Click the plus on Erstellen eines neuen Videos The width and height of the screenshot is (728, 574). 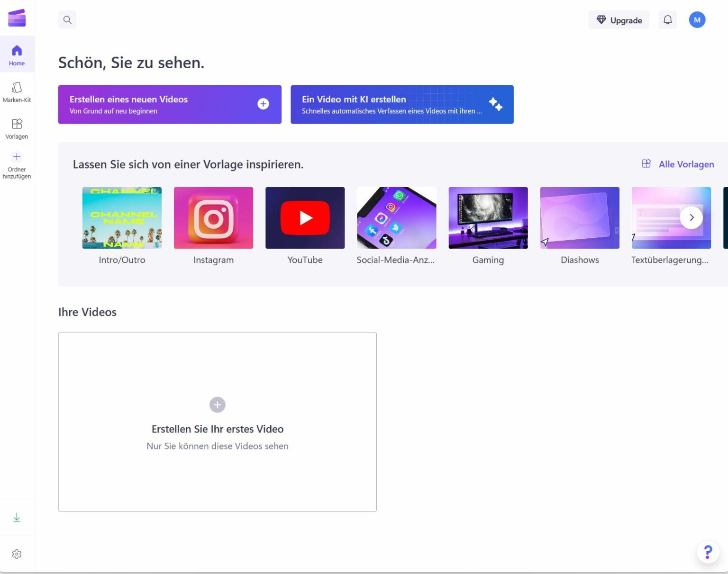click(x=263, y=104)
